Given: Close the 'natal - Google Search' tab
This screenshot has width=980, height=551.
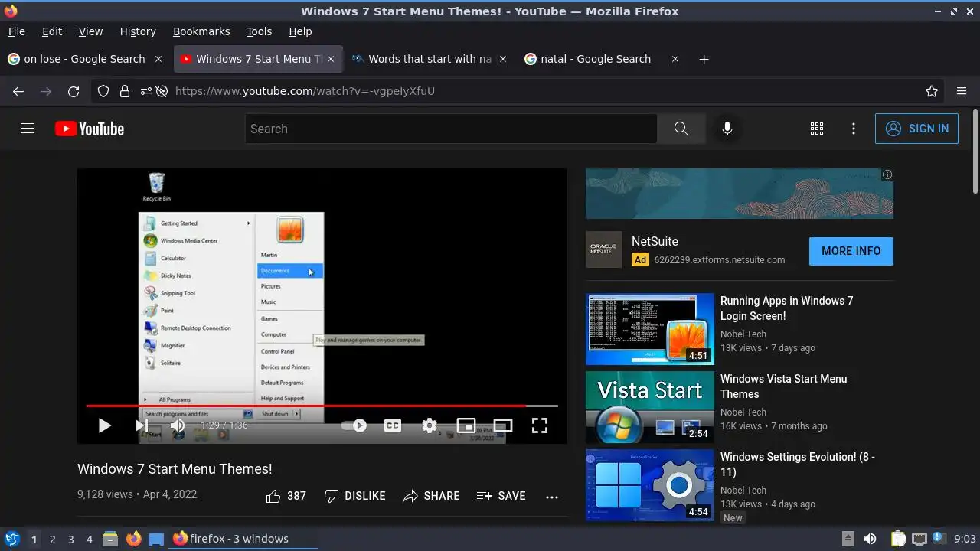Looking at the screenshot, I should click(x=675, y=59).
